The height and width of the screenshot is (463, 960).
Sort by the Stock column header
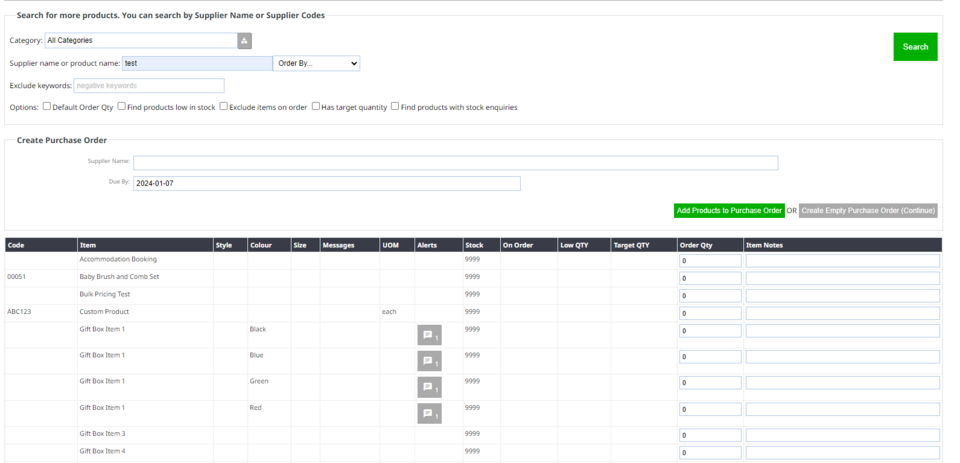click(x=474, y=245)
